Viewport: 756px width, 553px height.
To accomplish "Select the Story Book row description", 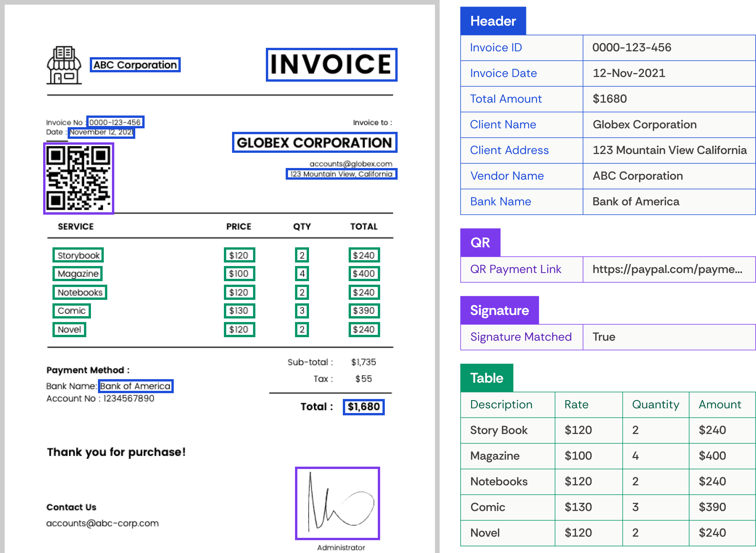I will tap(499, 430).
